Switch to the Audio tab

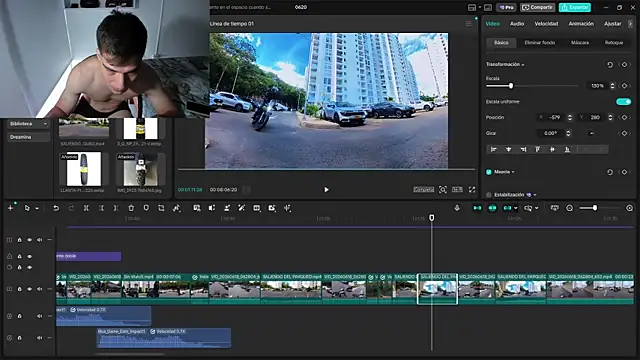pyautogui.click(x=517, y=24)
